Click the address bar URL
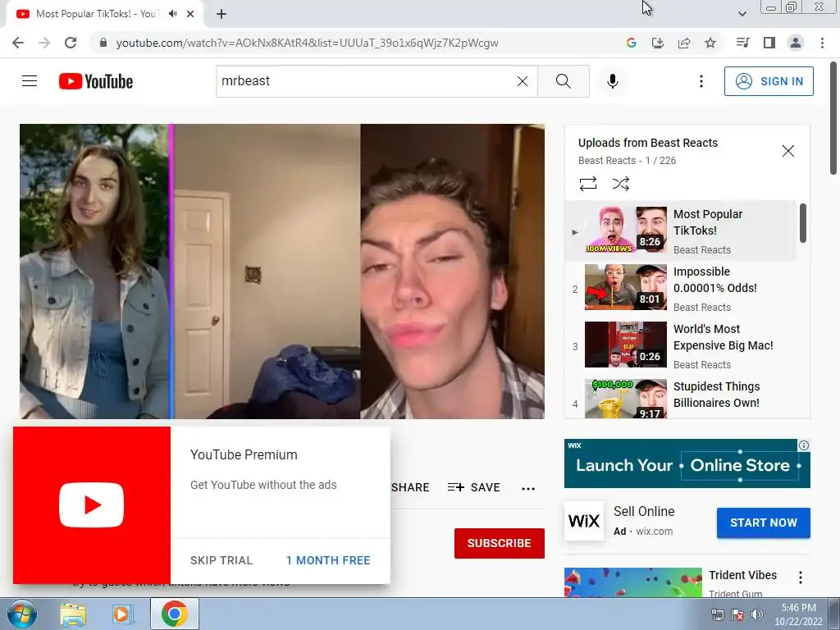Viewport: 840px width, 630px height. point(307,43)
